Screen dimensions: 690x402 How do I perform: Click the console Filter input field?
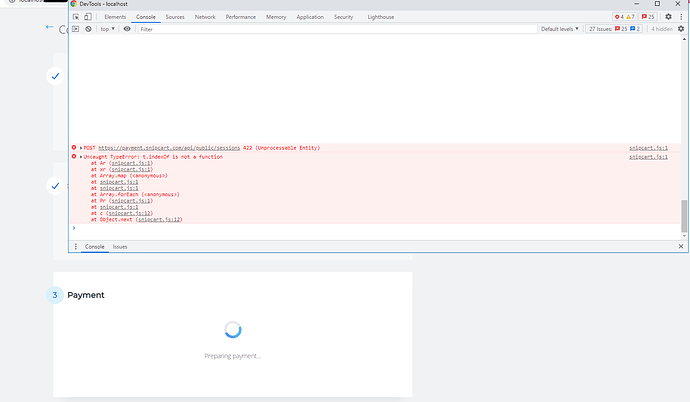pyautogui.click(x=338, y=29)
